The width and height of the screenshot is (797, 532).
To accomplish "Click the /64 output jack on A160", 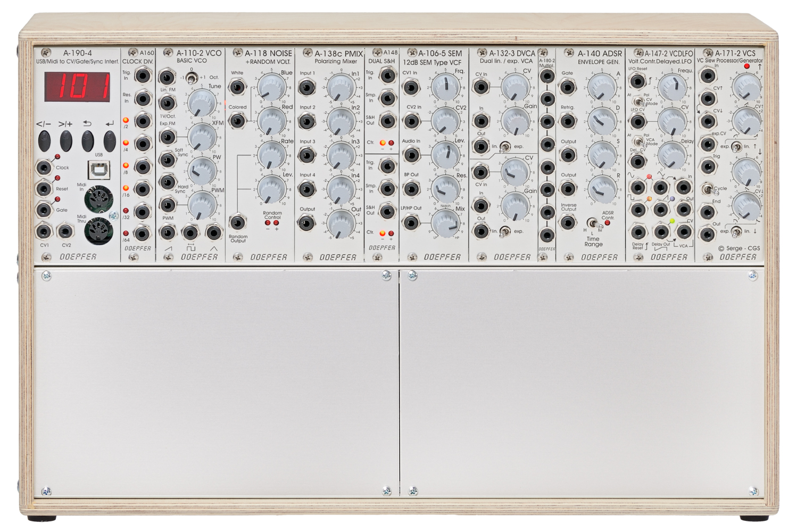I will pyautogui.click(x=143, y=233).
